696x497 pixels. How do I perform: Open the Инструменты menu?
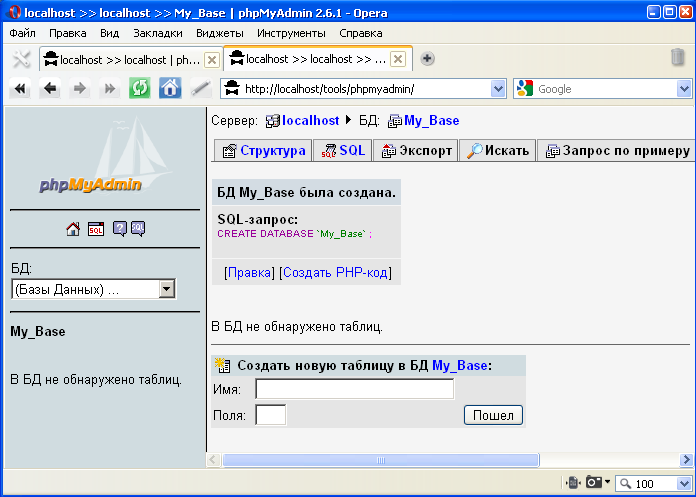(291, 33)
